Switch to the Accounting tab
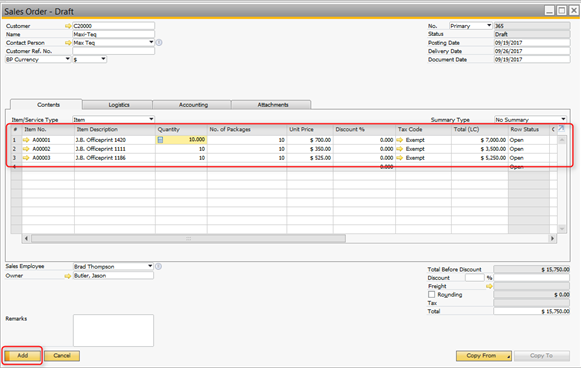581x368 pixels. coord(193,105)
